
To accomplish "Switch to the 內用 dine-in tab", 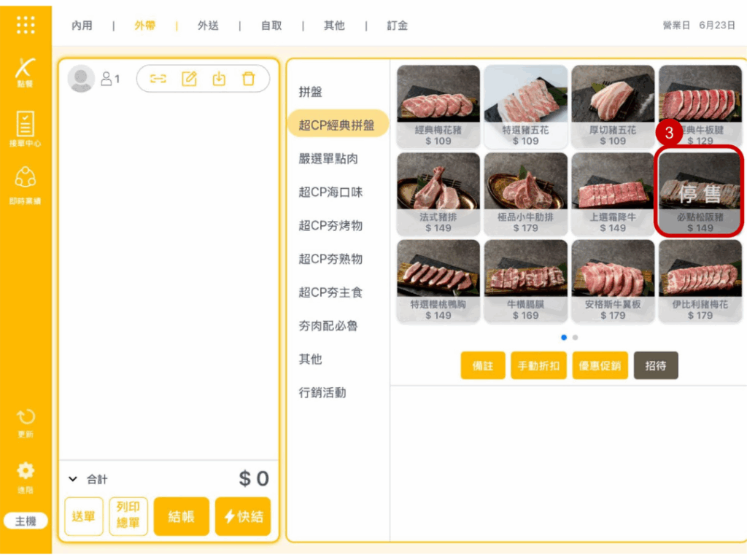I will (x=82, y=26).
